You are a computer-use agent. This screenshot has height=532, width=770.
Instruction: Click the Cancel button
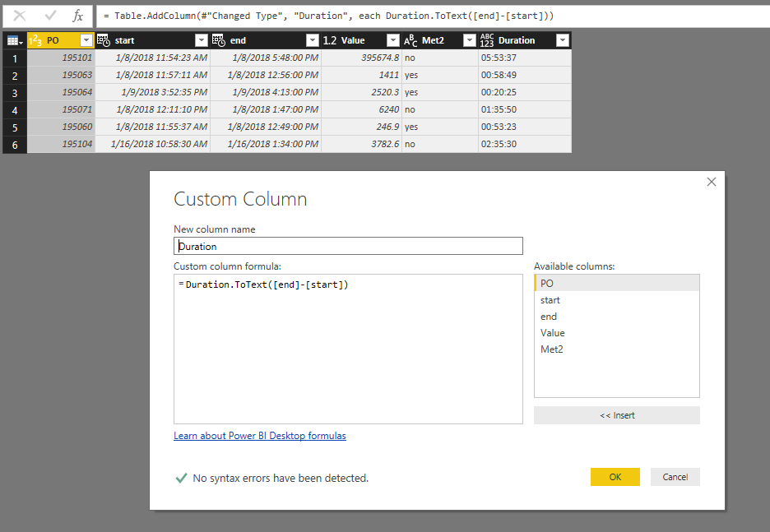[x=675, y=477]
